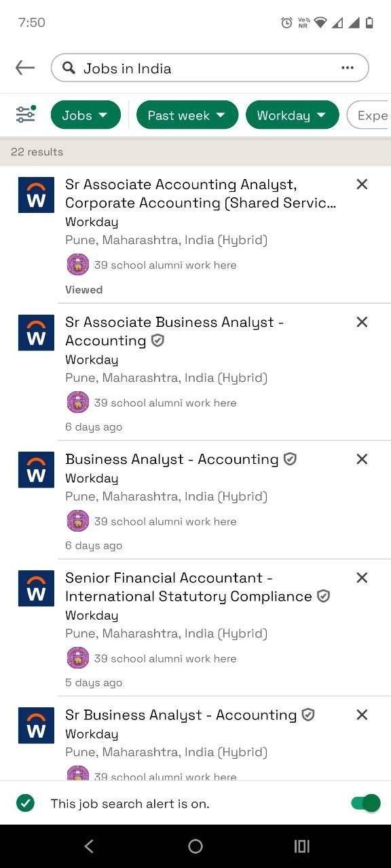391x868 pixels.
Task: Tap the back arrow beside search bar
Action: pos(25,67)
